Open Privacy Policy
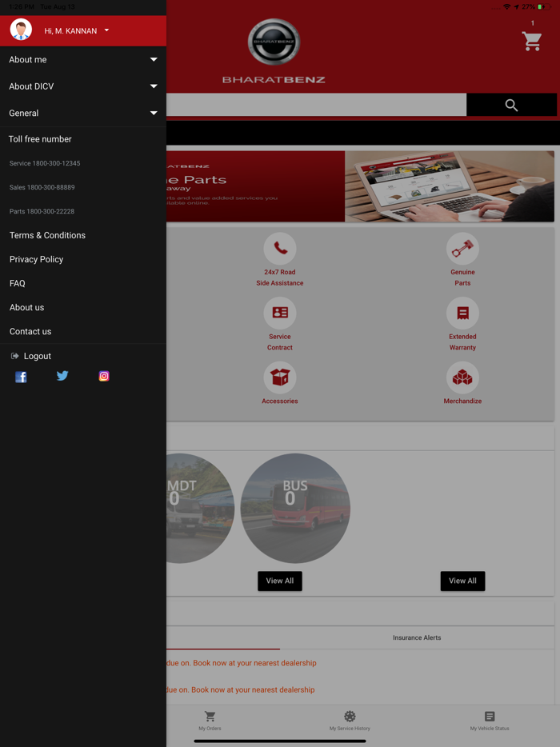 pyautogui.click(x=36, y=259)
